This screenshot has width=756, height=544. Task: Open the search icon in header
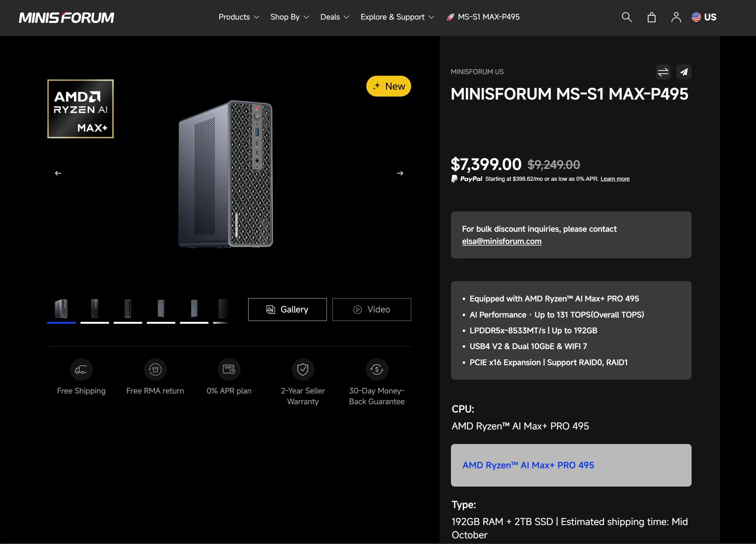627,17
